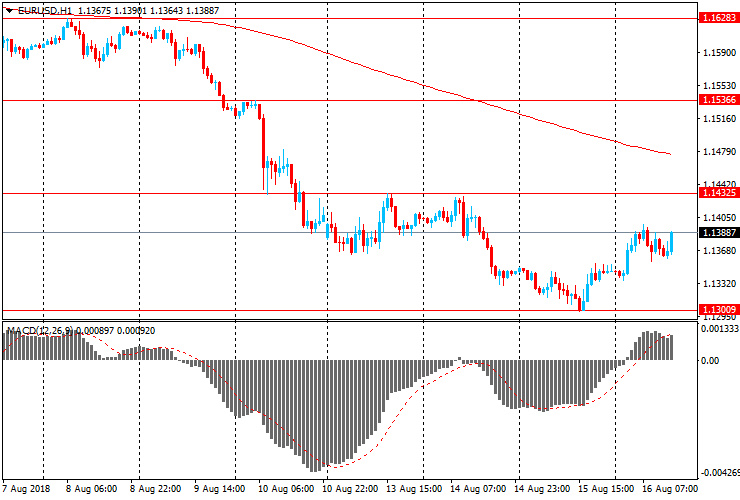Image resolution: width=740 pixels, height=500 pixels.
Task: Click the 9 Aug 14:00 time label
Action: click(x=219, y=489)
